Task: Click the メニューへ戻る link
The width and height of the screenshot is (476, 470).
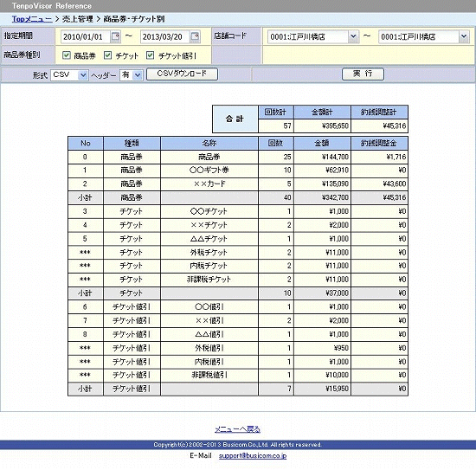Action: [237, 429]
